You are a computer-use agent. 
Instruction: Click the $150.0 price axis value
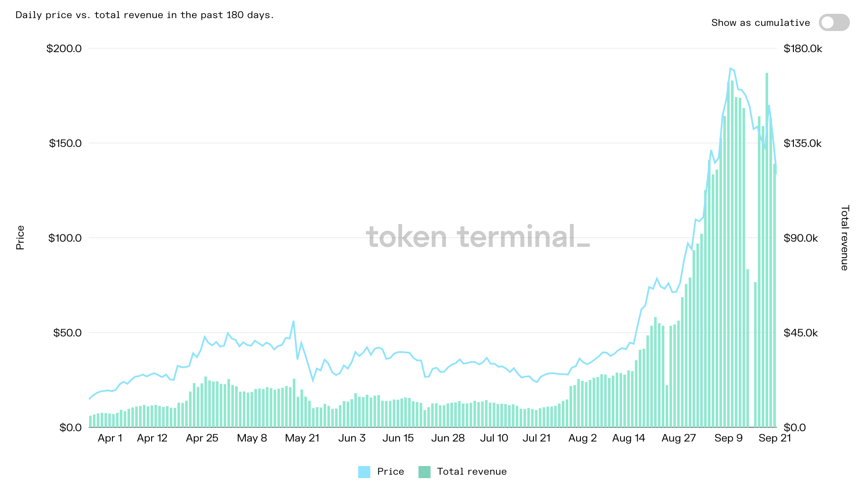click(x=65, y=143)
